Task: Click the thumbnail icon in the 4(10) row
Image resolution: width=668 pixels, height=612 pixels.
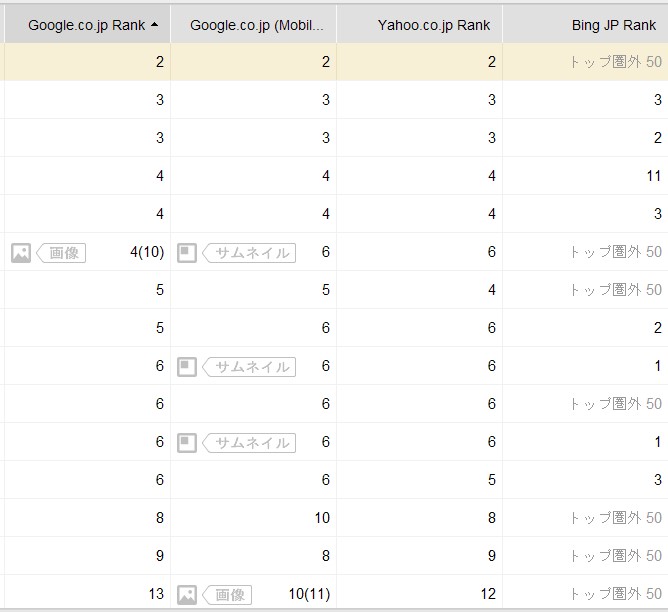Action: [x=187, y=253]
